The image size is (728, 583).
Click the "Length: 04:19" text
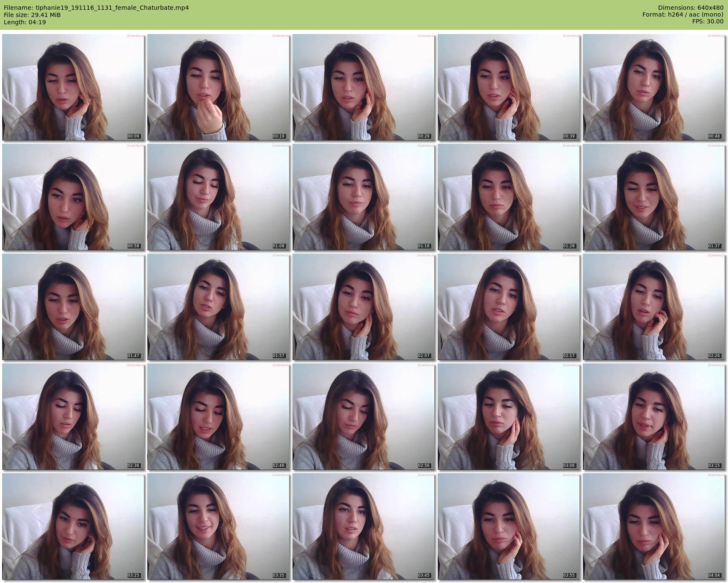25,22
